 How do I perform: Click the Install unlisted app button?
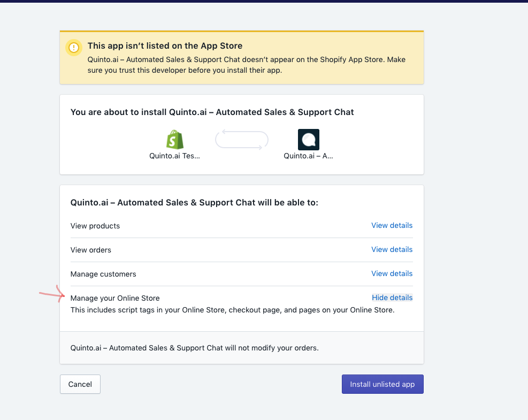[x=382, y=384]
